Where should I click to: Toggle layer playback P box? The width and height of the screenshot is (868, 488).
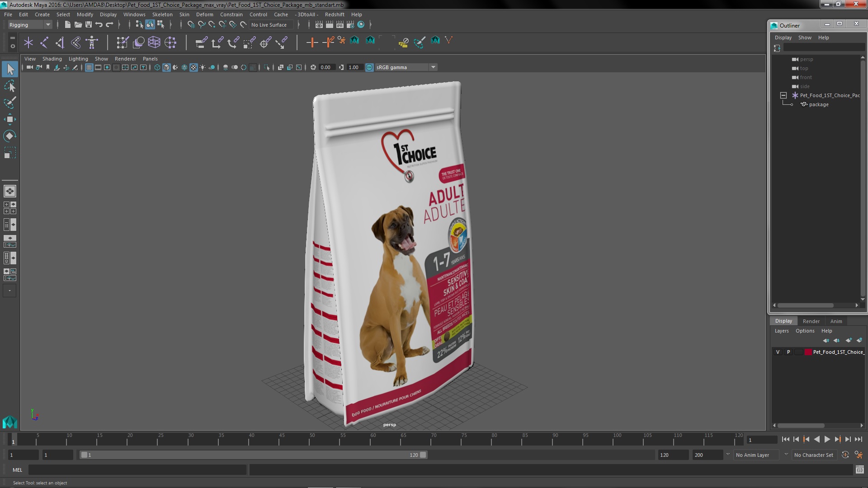pos(788,352)
